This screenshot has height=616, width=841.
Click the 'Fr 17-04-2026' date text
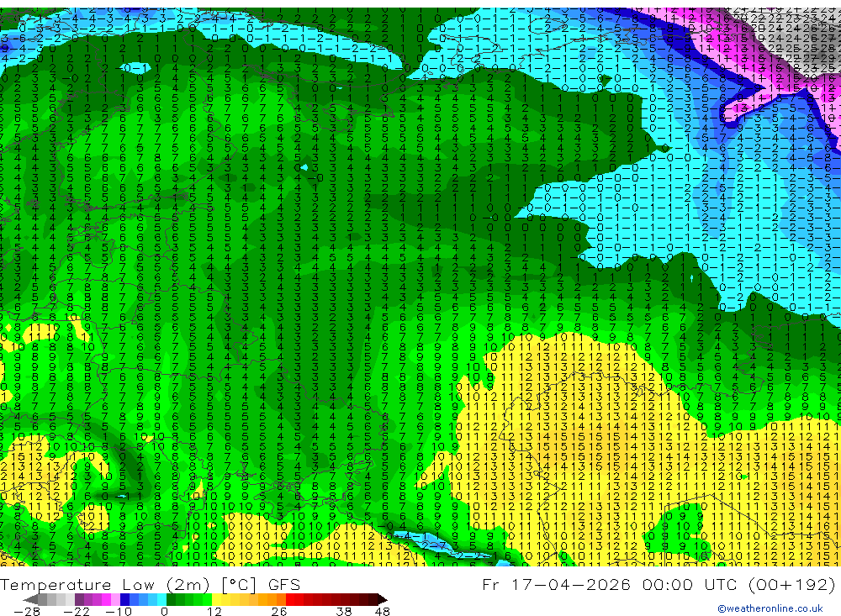(x=556, y=584)
